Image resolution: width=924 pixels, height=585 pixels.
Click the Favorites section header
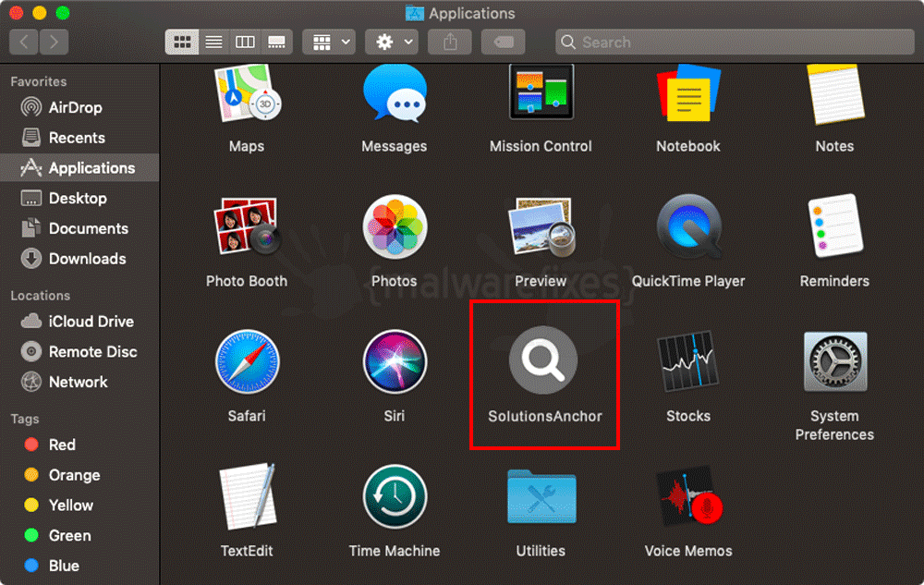click(x=38, y=81)
